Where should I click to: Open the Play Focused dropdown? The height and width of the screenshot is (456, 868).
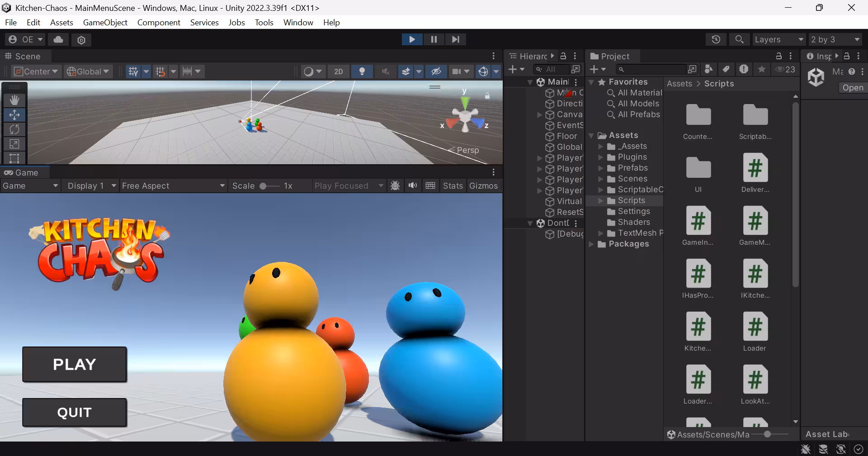[349, 185]
